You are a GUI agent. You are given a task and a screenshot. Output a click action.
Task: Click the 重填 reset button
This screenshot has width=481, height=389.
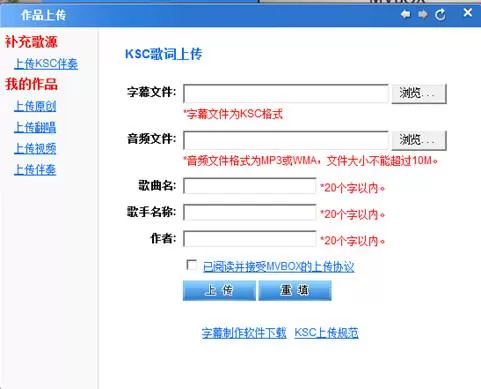295,290
